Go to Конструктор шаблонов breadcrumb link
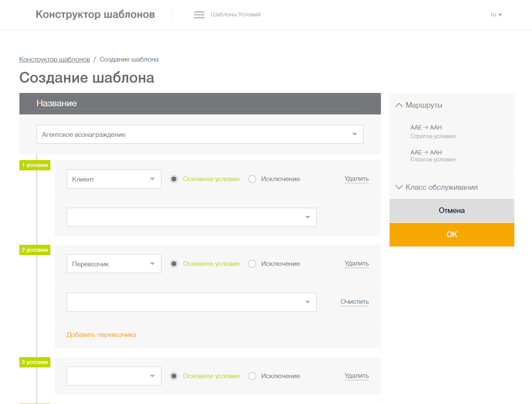 [55, 59]
